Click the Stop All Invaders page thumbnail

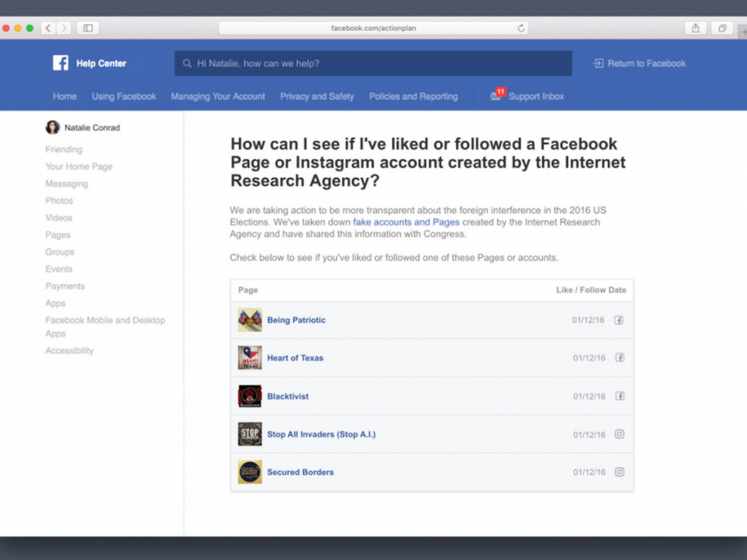pos(250,434)
